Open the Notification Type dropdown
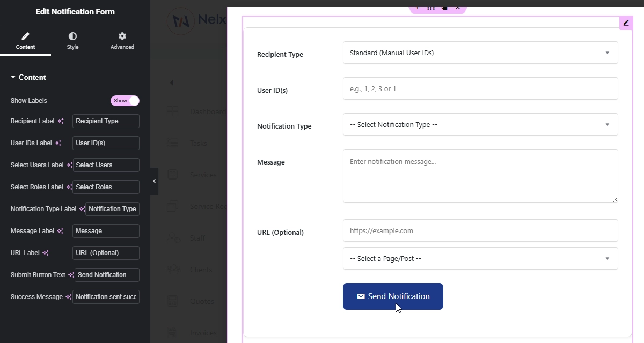Image resolution: width=644 pixels, height=343 pixels. (480, 124)
